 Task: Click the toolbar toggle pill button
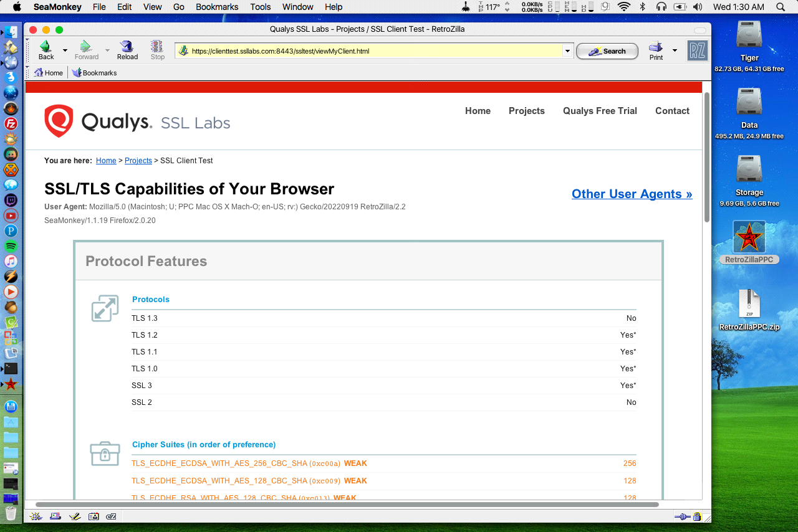(x=700, y=29)
